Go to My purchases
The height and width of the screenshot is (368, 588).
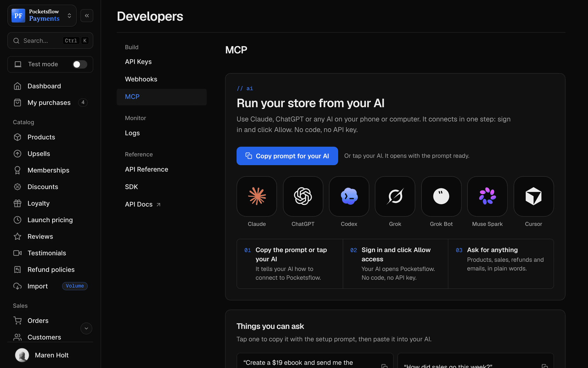click(x=50, y=103)
